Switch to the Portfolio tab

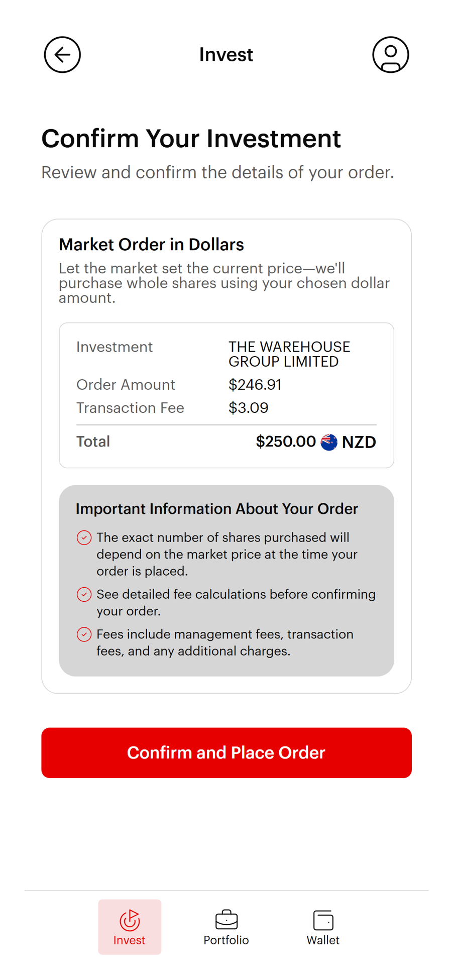pyautogui.click(x=226, y=927)
